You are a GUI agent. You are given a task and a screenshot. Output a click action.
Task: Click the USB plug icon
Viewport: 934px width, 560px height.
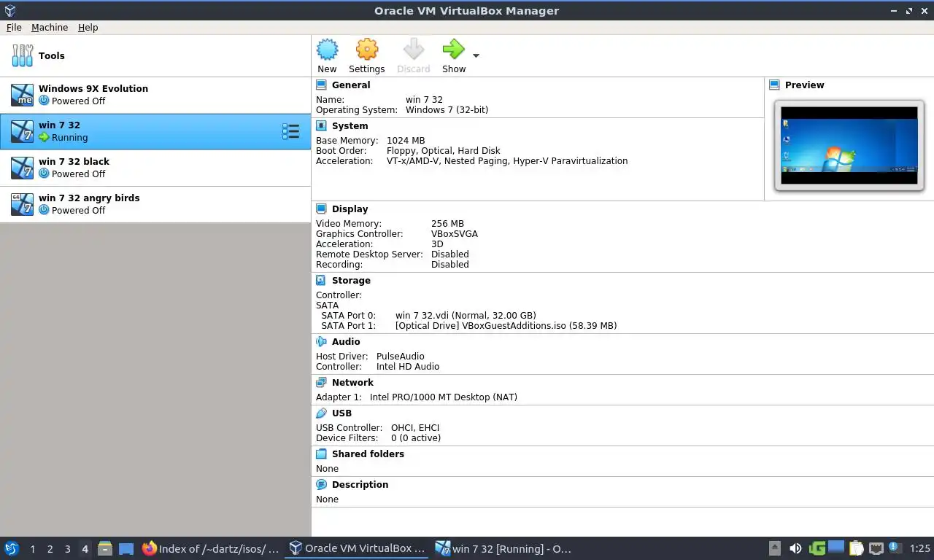coord(321,413)
